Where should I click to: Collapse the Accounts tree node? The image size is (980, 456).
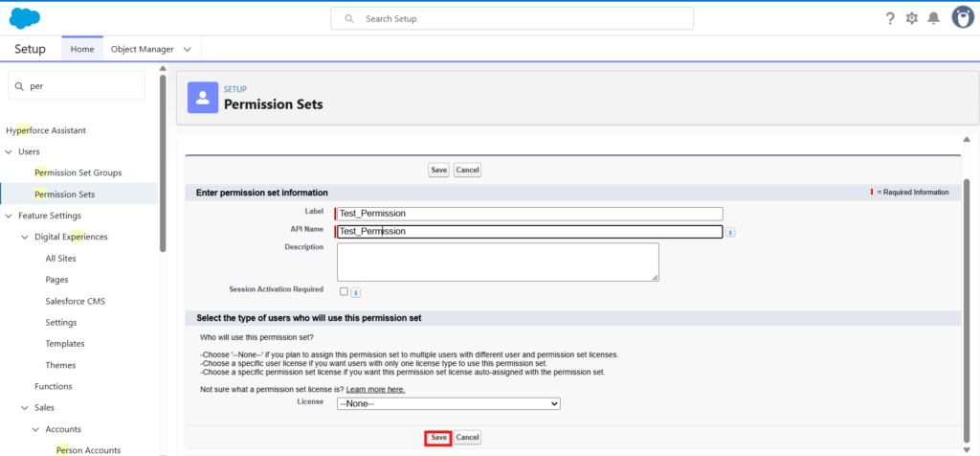pyautogui.click(x=35, y=429)
